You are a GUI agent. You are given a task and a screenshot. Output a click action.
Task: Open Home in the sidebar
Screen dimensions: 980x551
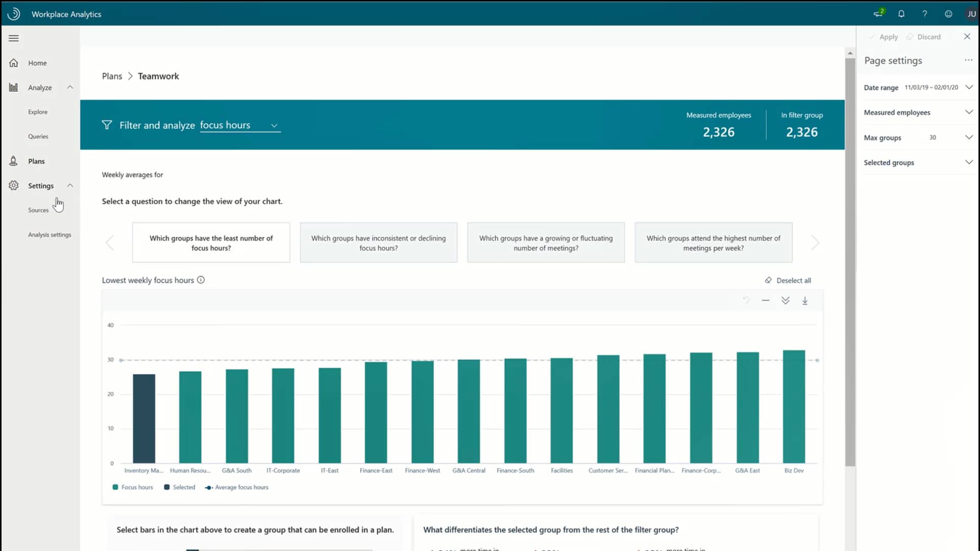click(x=37, y=63)
